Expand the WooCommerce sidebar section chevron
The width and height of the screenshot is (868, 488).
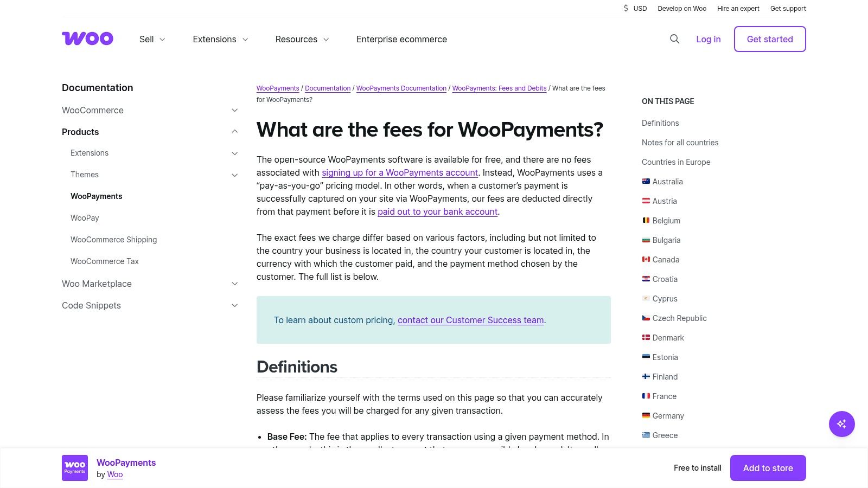click(235, 110)
